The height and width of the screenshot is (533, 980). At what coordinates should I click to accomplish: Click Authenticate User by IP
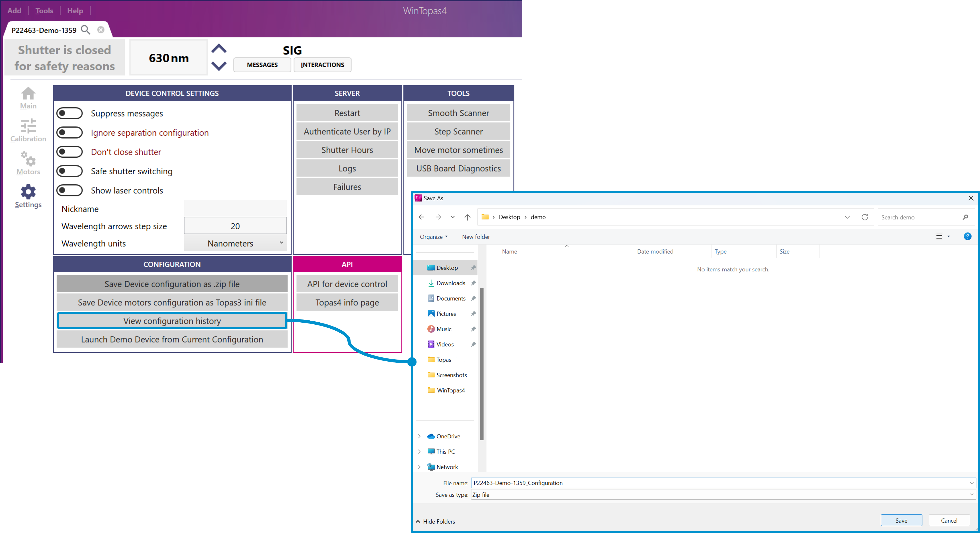coord(347,132)
